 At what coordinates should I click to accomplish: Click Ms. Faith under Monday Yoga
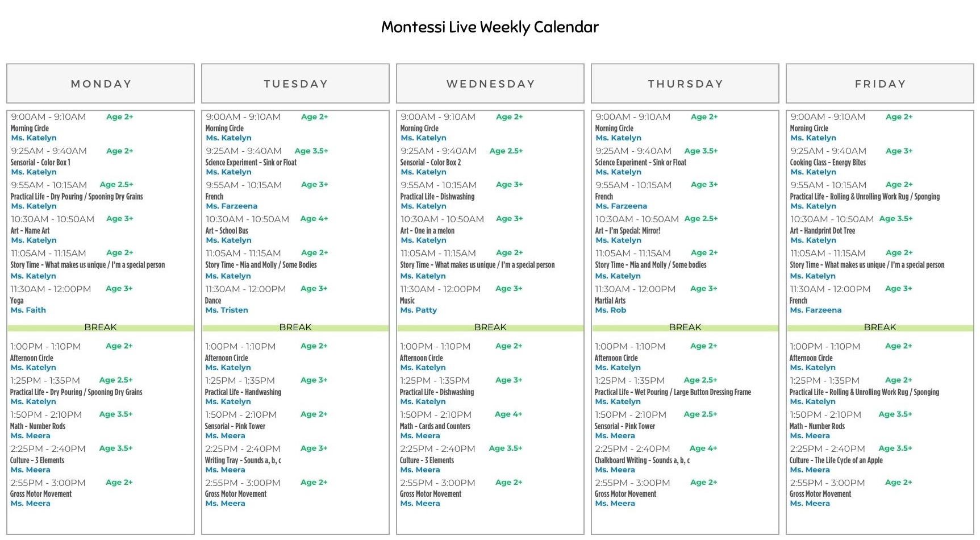pyautogui.click(x=28, y=310)
